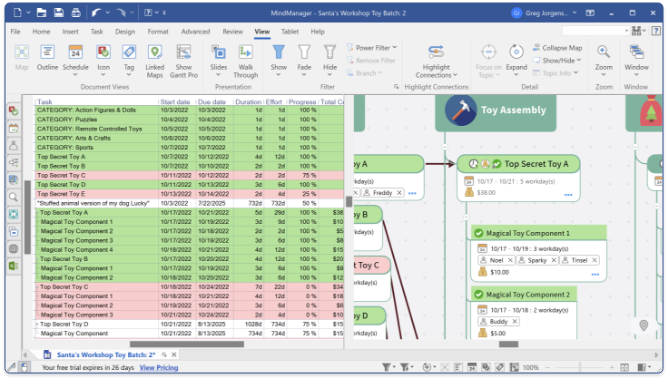Open the Show/Hide dropdown
Screen dimensions: 668x380
[558, 60]
